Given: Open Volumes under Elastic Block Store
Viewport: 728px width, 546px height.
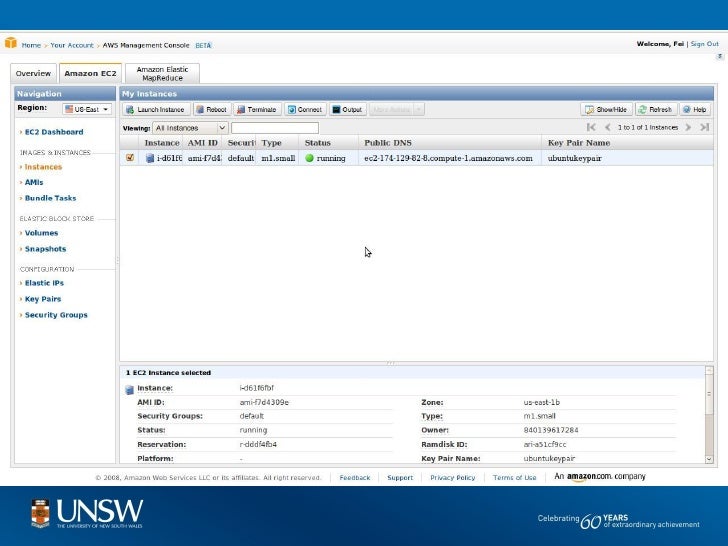Looking at the screenshot, I should point(41,233).
